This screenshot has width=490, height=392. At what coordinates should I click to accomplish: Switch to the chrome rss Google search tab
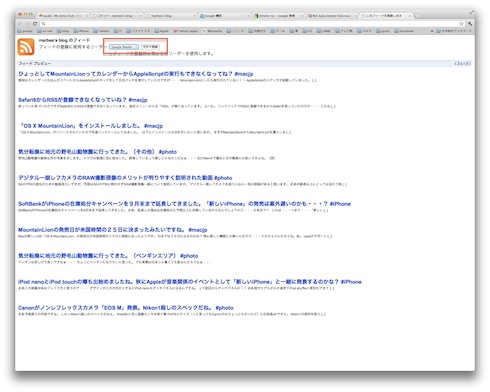278,16
